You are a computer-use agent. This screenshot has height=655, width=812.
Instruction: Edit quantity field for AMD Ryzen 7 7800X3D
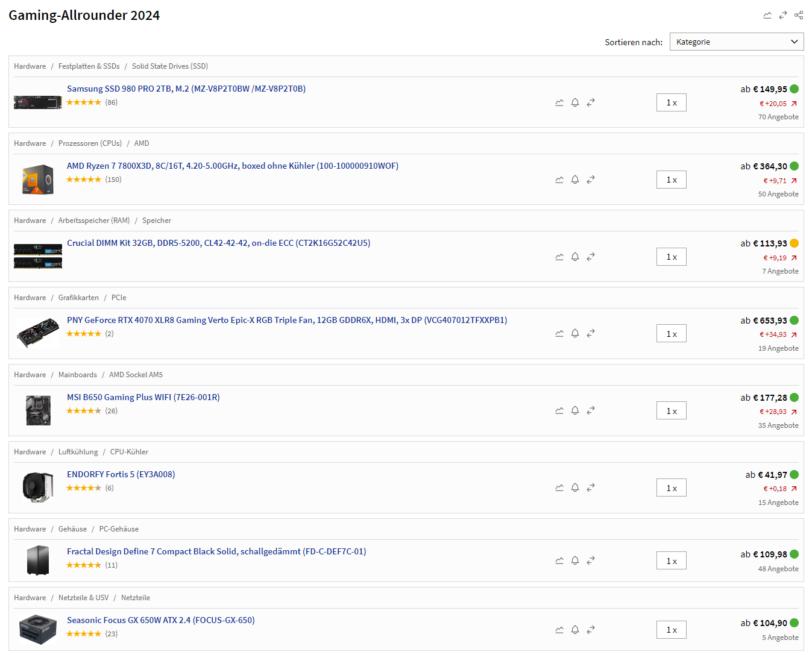(672, 180)
